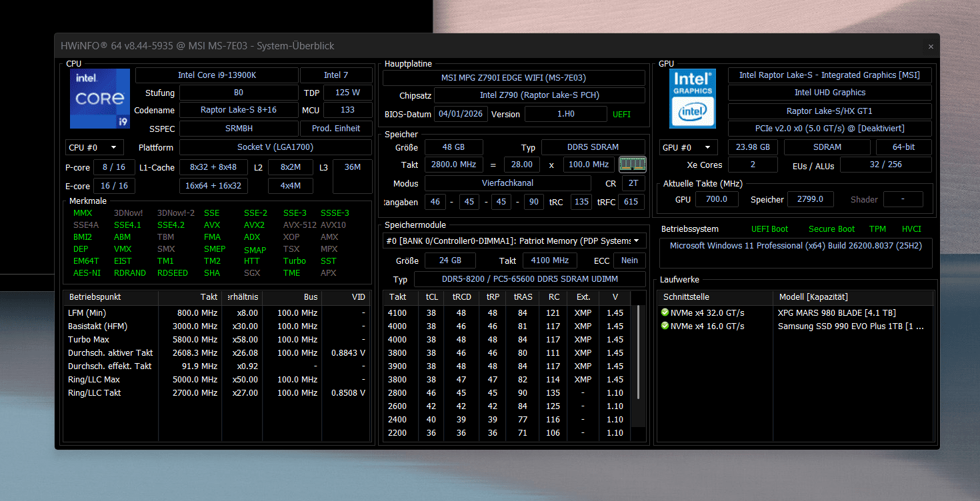
Task: Click the E-core 16 / 16 field
Action: [x=114, y=186]
